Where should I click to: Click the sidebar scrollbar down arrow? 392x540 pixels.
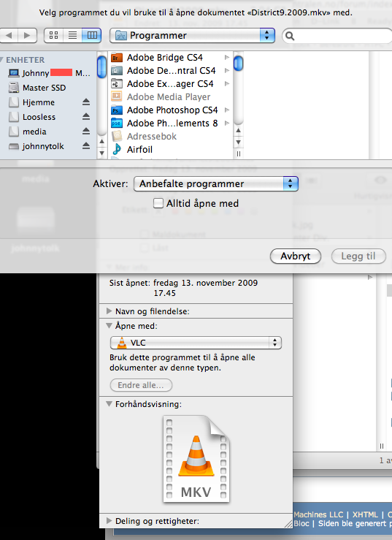pos(101,153)
